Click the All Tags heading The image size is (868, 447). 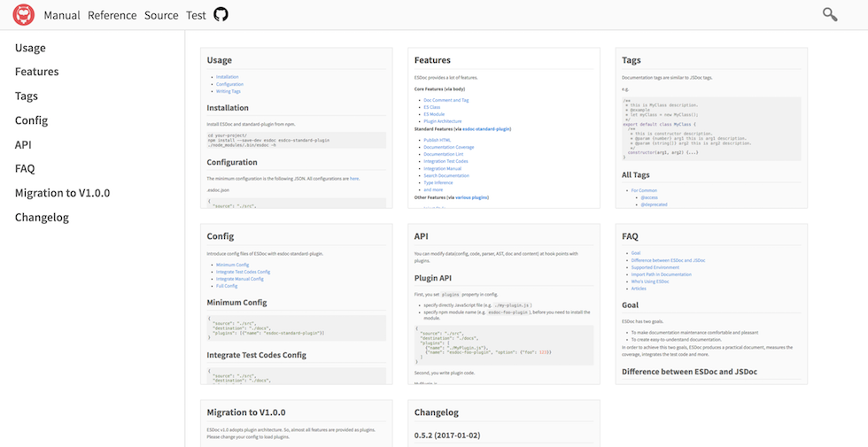click(x=636, y=175)
